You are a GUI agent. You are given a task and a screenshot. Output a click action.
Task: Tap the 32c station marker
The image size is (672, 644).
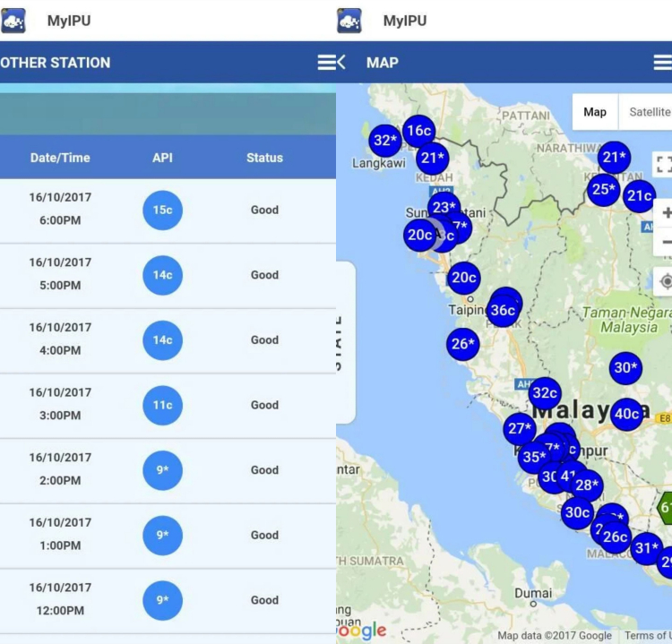click(x=545, y=393)
